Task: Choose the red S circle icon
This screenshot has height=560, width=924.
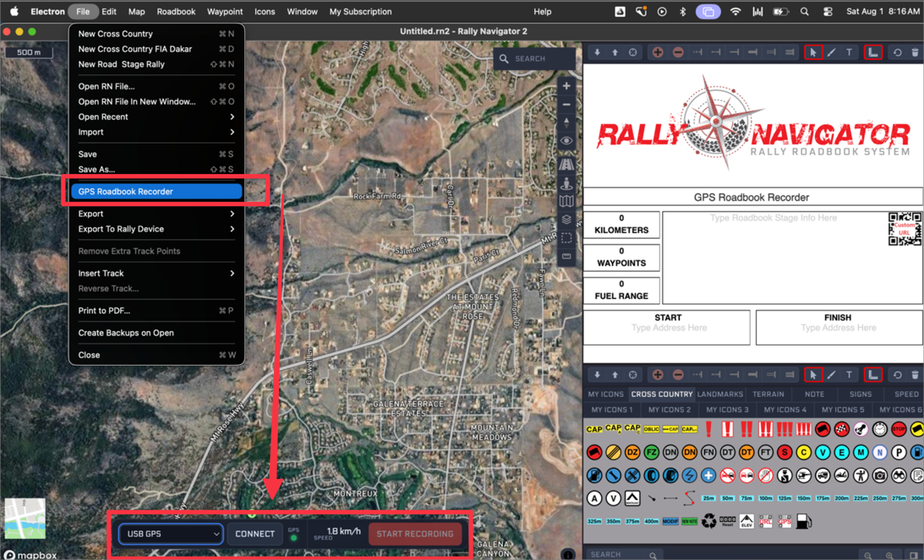Action: [785, 452]
